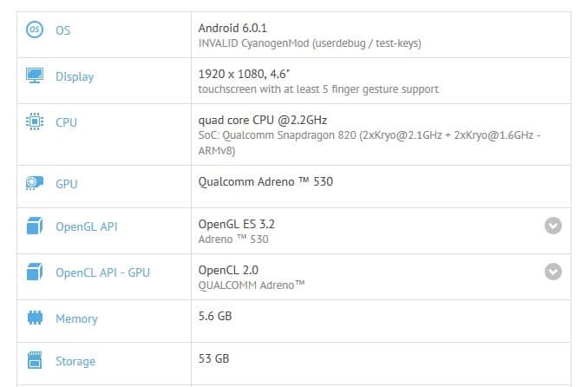Screen dimensions: 588x387
Task: Click the GPU label text
Action: coord(67,183)
